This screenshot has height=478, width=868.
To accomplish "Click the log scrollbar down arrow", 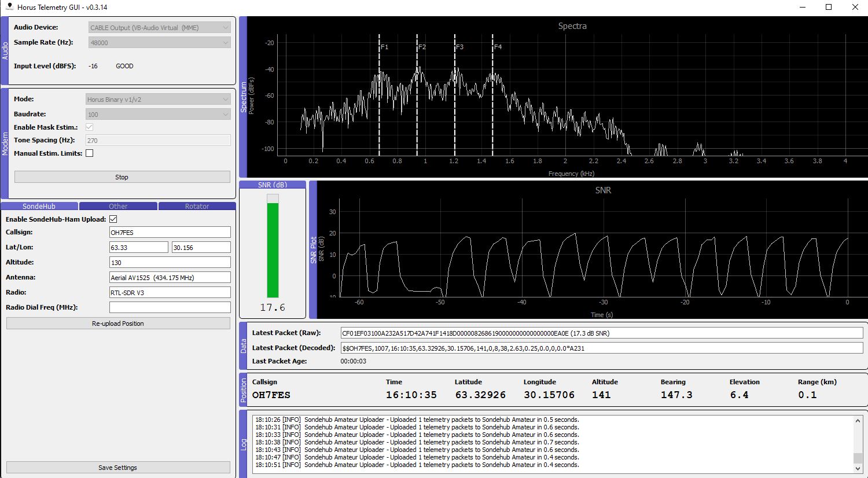I will pyautogui.click(x=858, y=468).
